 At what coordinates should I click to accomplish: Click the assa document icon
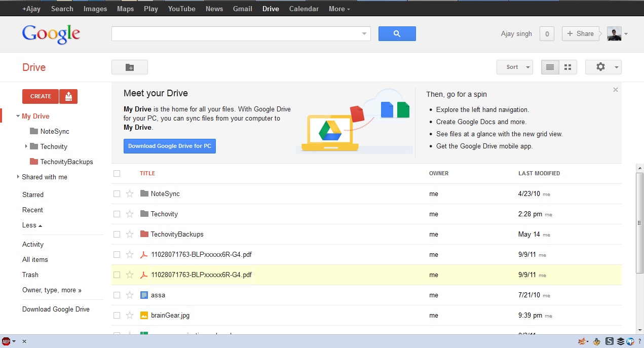click(x=144, y=295)
